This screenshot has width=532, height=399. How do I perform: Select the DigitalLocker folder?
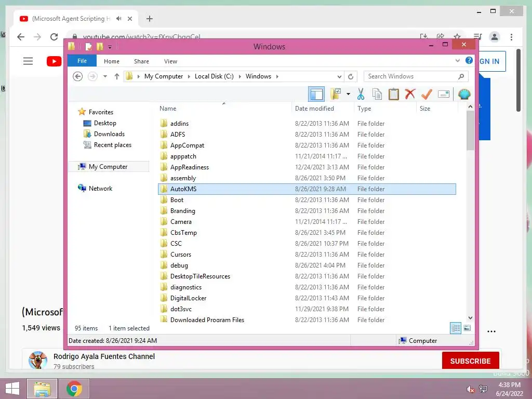[x=307, y=298]
